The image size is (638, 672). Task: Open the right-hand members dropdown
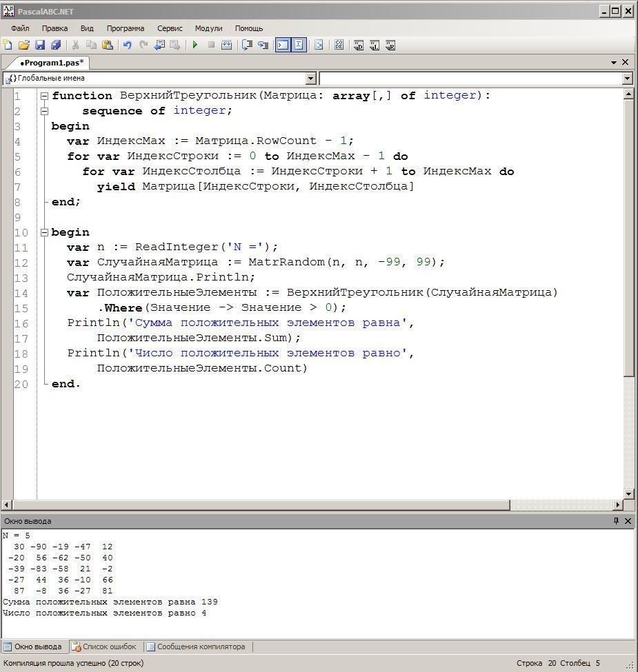pyautogui.click(x=627, y=79)
